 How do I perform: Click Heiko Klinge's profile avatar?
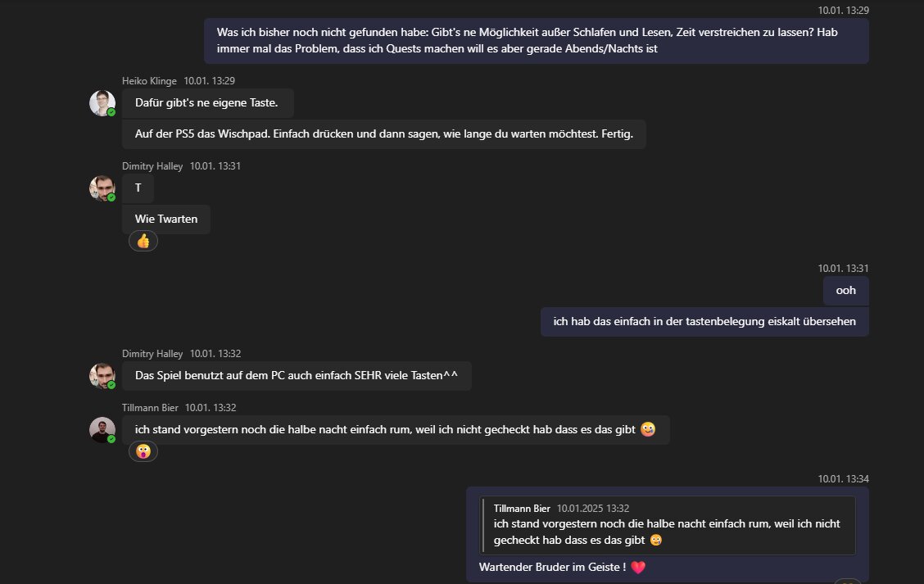[x=102, y=102]
